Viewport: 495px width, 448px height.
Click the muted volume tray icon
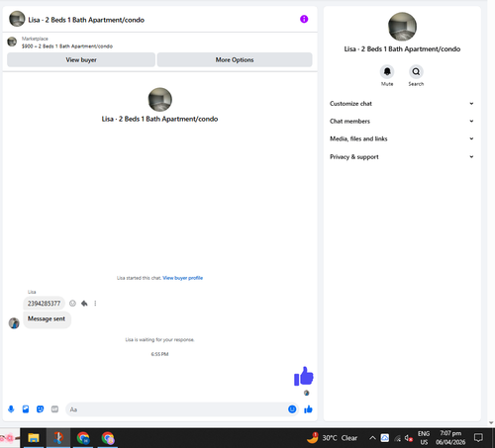409,438
